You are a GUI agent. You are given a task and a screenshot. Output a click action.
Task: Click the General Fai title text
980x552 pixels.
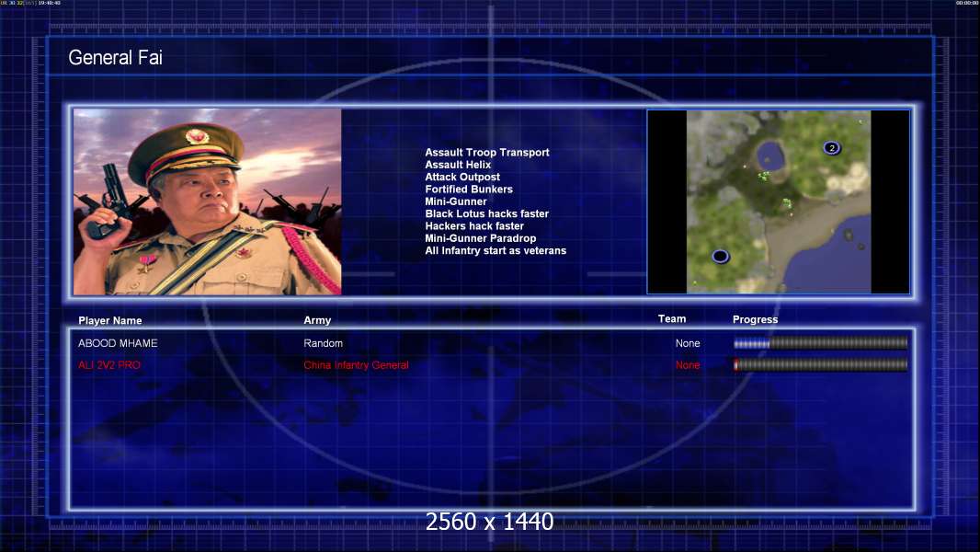pos(115,58)
